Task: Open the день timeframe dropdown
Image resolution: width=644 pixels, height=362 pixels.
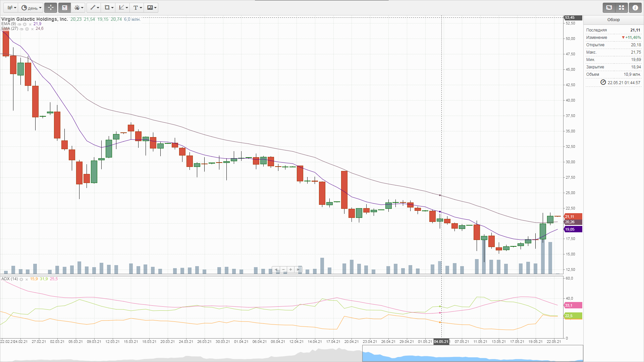Action: point(31,7)
